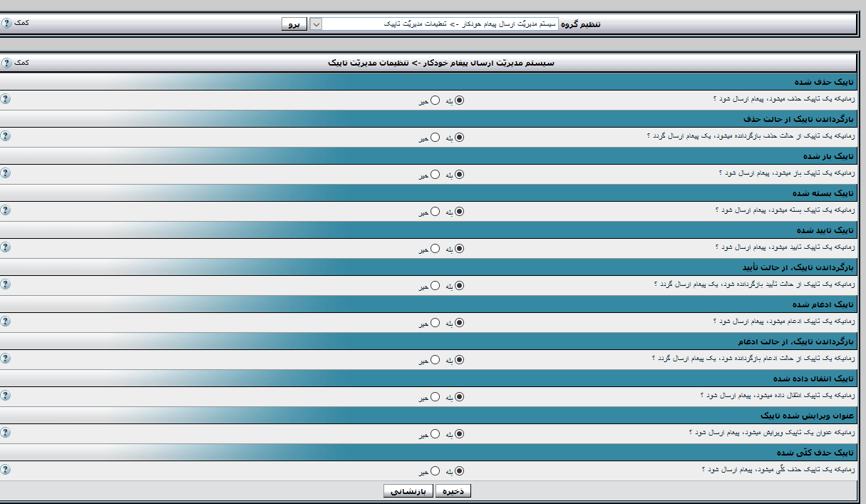Click page title سیستم مدیریّت ارسال پیغام خودکار
This screenshot has height=504, width=866.
441,63
